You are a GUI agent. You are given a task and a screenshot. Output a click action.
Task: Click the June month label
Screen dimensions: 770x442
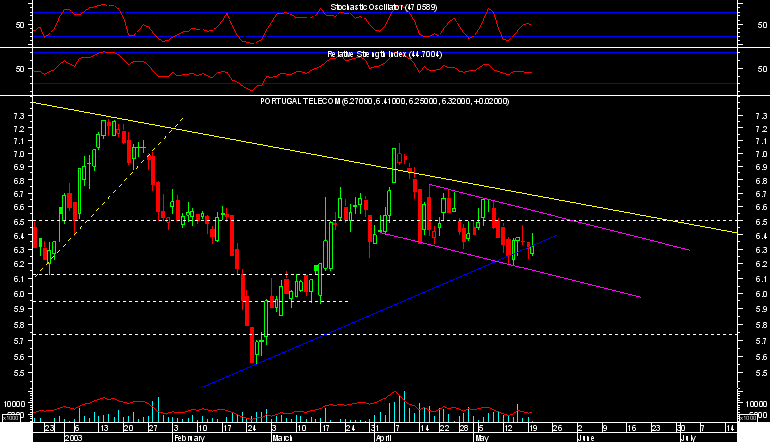point(586,438)
